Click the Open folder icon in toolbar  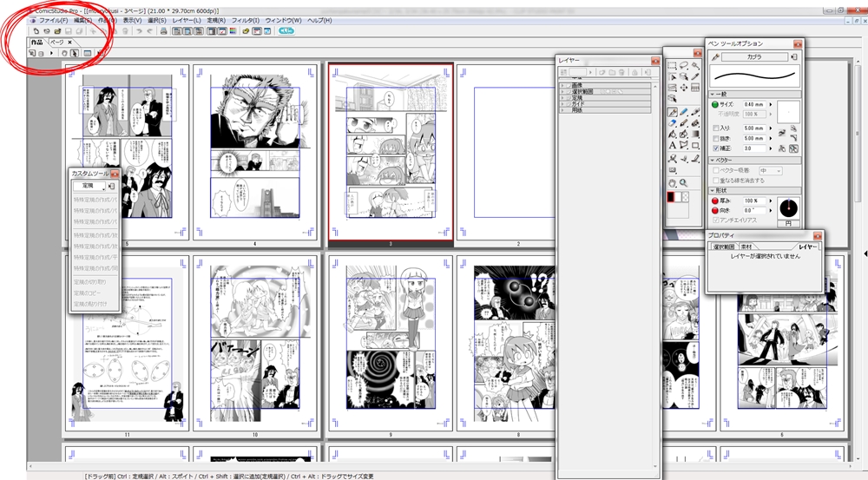57,31
